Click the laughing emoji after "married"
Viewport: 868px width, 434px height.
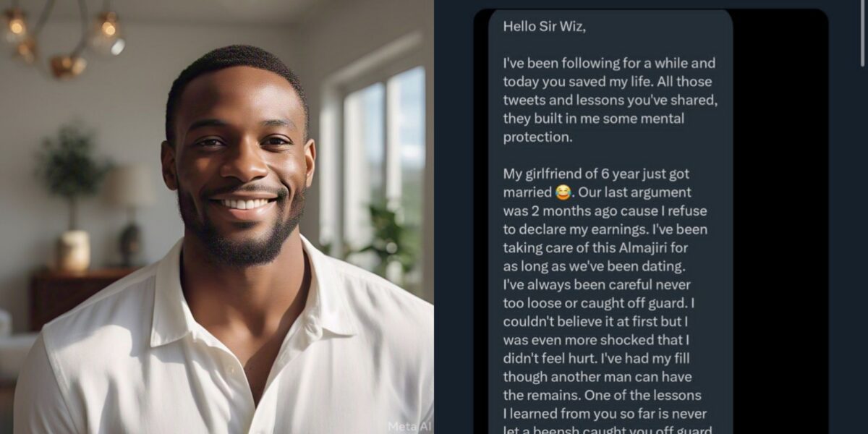[x=563, y=193]
